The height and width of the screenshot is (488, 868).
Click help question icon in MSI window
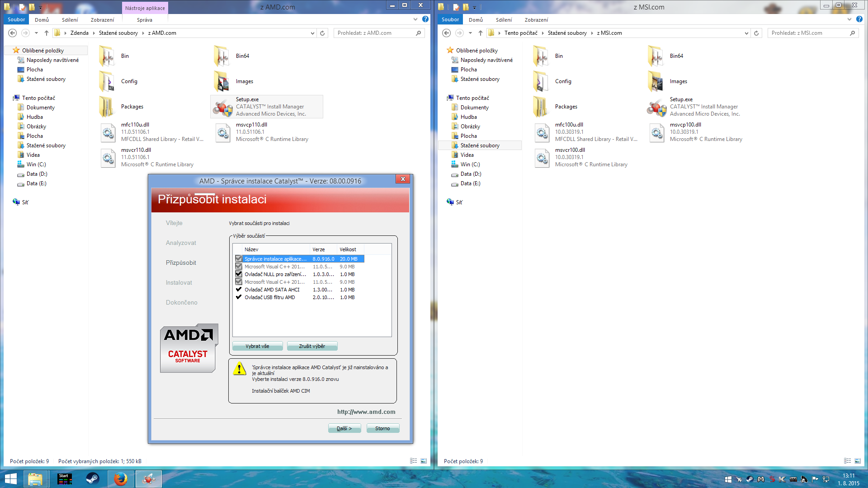click(x=859, y=19)
